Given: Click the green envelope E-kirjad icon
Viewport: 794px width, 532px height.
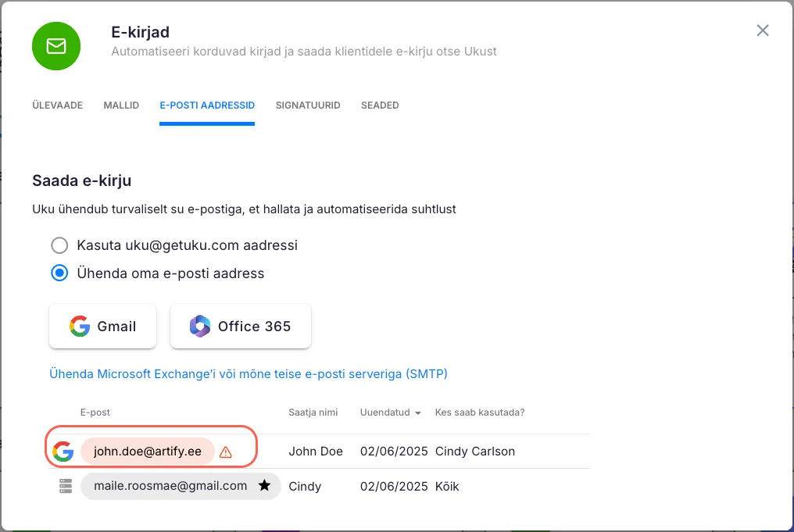Looking at the screenshot, I should [x=55, y=46].
